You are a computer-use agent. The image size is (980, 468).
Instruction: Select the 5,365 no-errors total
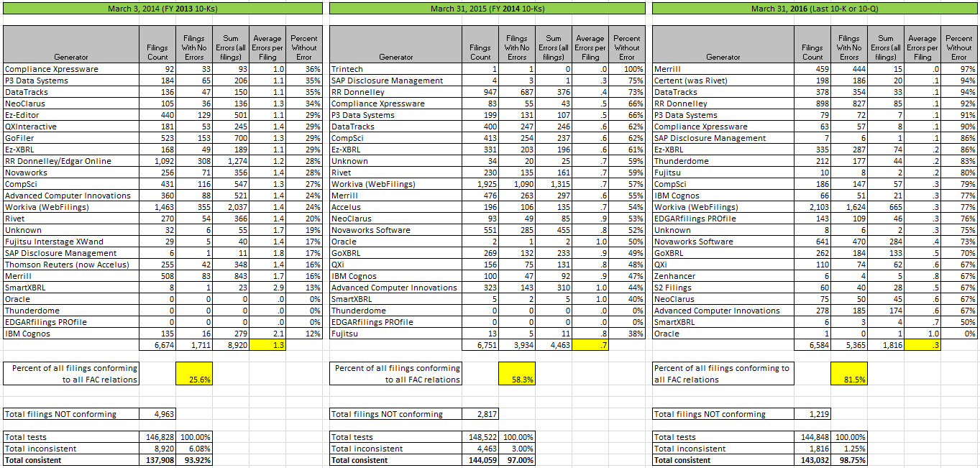click(849, 345)
